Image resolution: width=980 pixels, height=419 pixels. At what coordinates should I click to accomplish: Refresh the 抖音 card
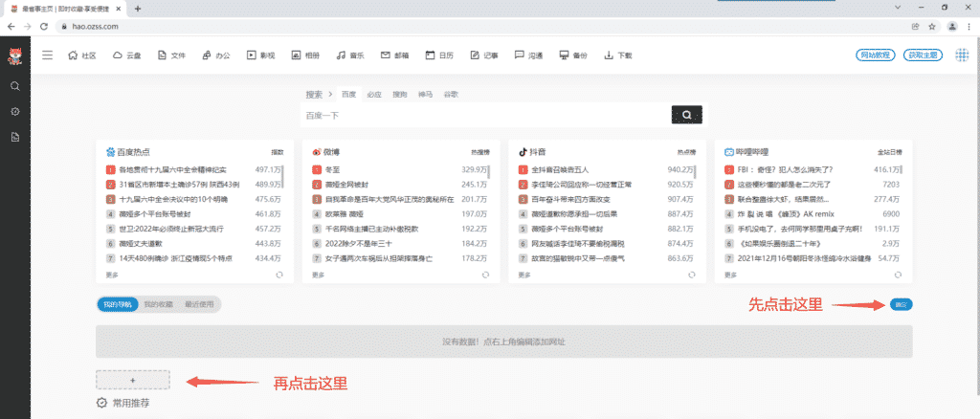[x=692, y=275]
